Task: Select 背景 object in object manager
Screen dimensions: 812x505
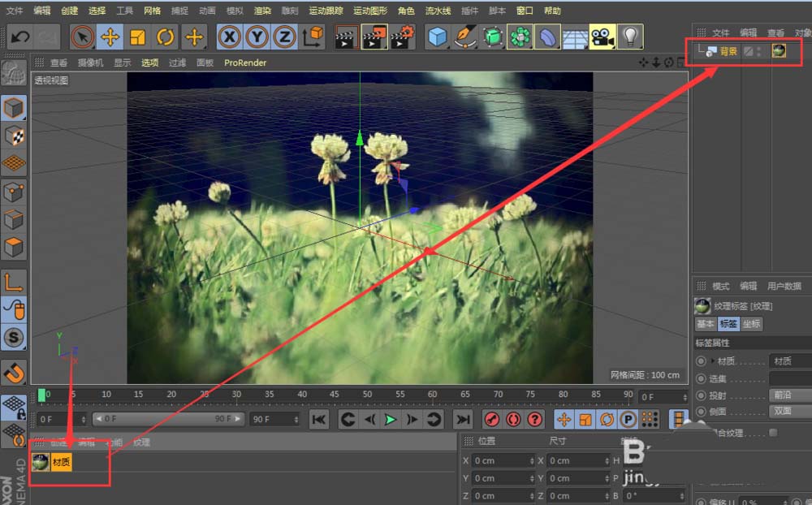Action: click(728, 51)
